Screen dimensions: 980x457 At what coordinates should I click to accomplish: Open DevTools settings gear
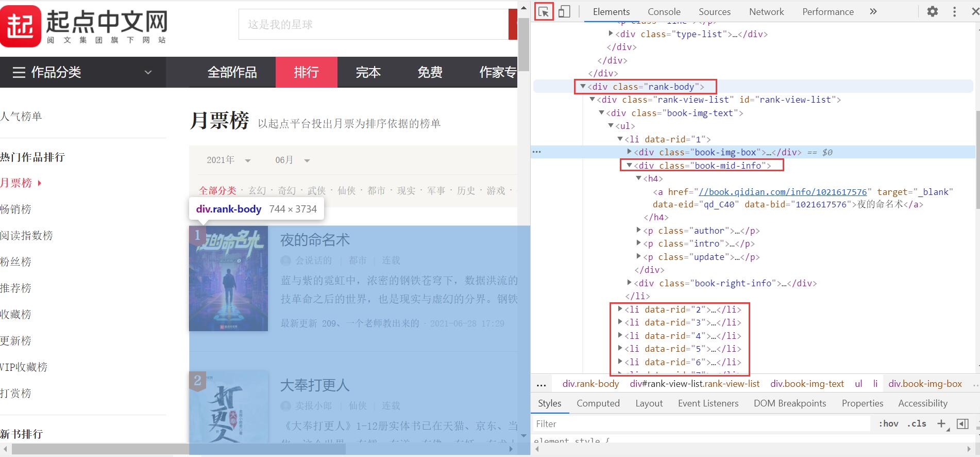(933, 11)
